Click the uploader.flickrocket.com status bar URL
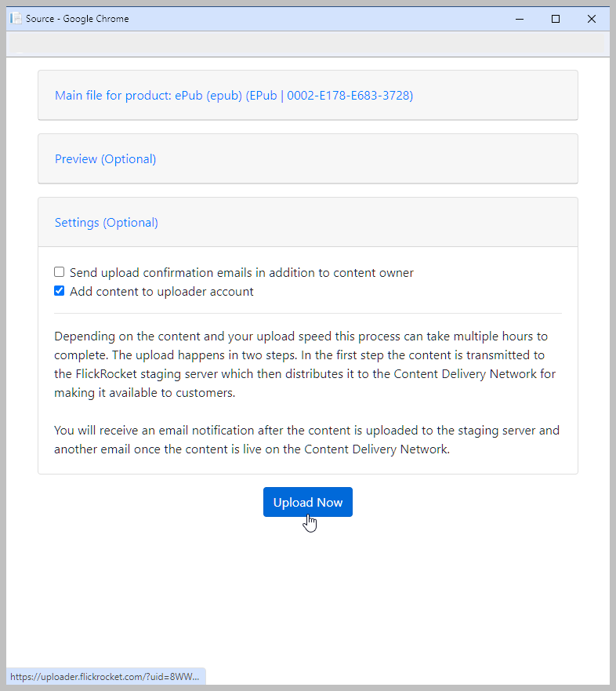Screen dimensions: 616x691 click(105, 676)
